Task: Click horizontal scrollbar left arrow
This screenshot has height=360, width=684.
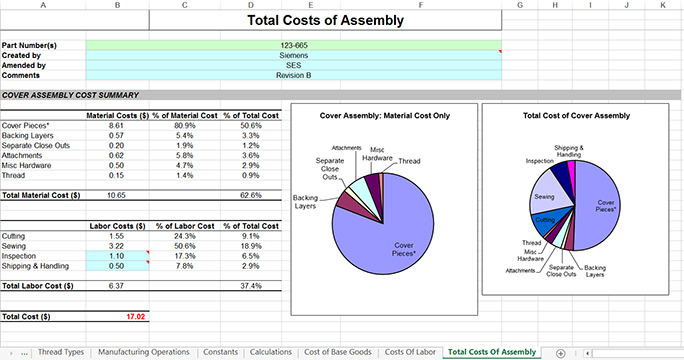Action: pos(588,353)
